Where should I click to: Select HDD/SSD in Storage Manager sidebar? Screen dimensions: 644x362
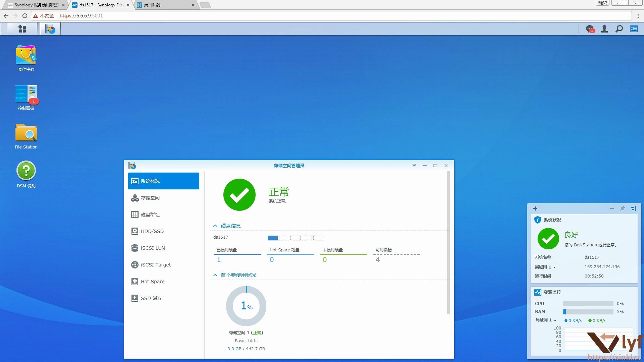click(152, 231)
